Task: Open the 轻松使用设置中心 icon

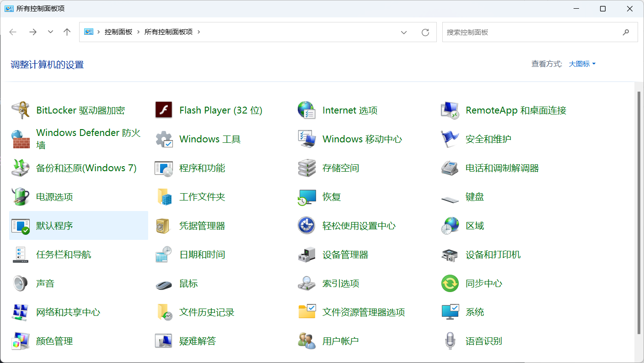Action: [306, 226]
